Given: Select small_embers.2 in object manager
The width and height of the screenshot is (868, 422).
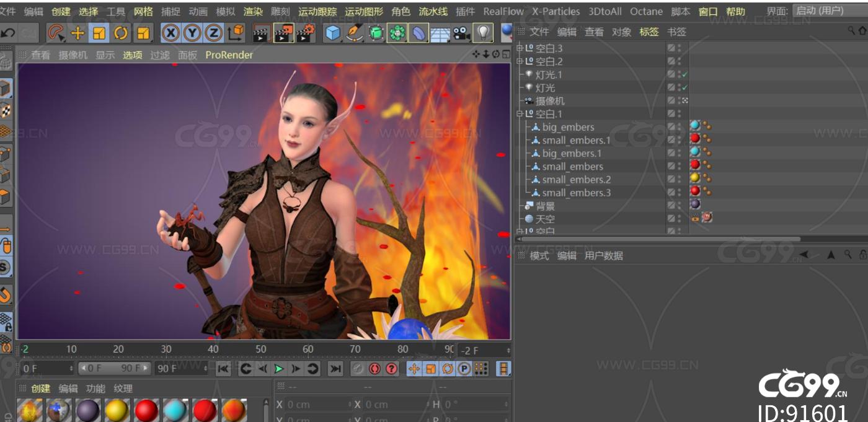Looking at the screenshot, I should tap(576, 179).
